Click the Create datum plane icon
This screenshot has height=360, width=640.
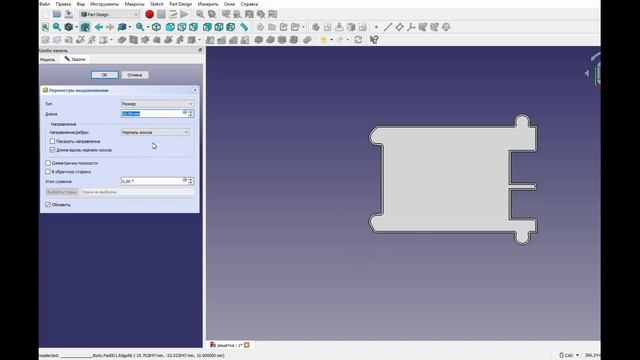pyautogui.click(x=400, y=27)
